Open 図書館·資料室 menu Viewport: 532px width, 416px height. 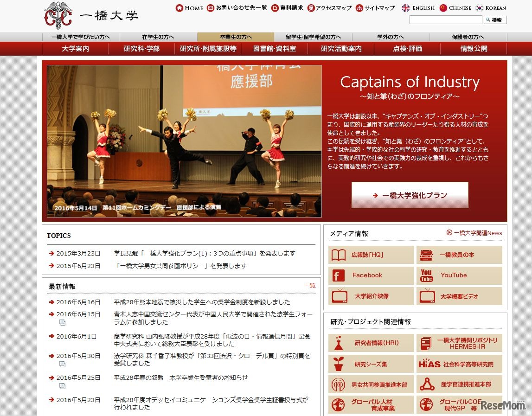click(275, 49)
